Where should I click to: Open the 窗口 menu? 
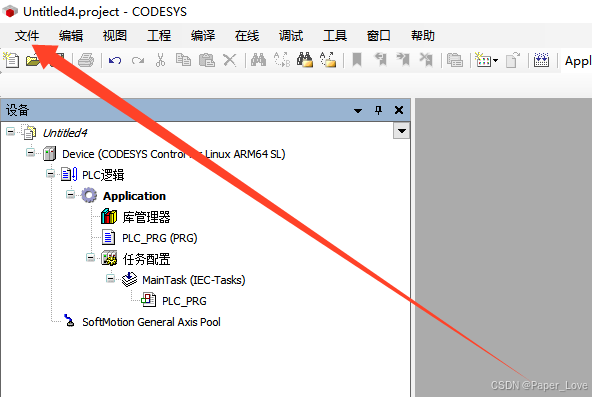pos(379,36)
